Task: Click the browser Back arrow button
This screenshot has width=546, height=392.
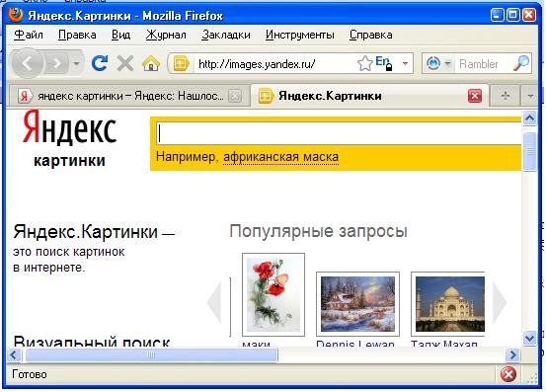Action: click(28, 64)
